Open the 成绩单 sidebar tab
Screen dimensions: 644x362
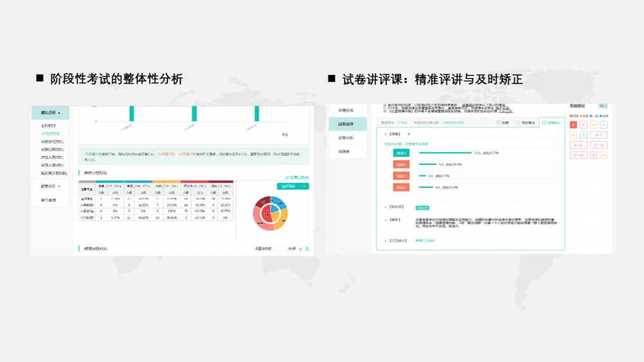(x=346, y=152)
